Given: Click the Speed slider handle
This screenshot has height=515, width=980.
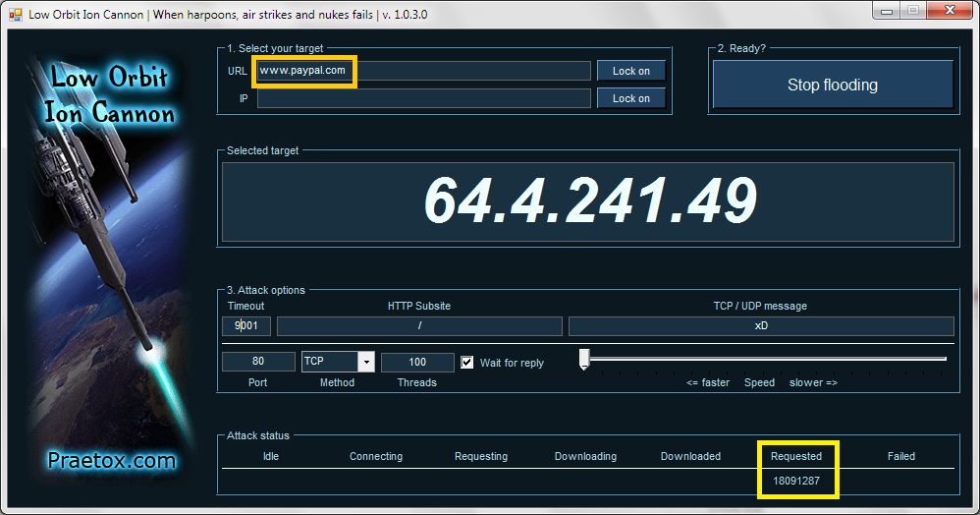Looking at the screenshot, I should 584,359.
